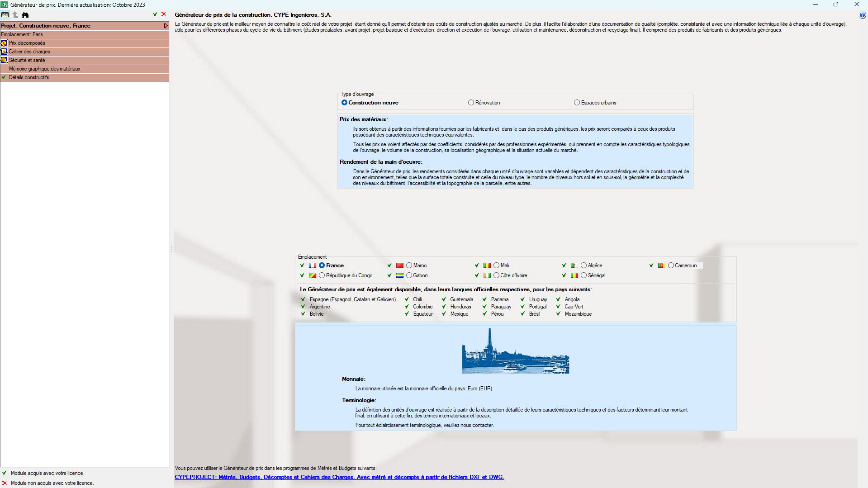Screen dimensions: 868x488
Task: Click the Euro tag icon for Prix décomposés
Action: pos(4,43)
